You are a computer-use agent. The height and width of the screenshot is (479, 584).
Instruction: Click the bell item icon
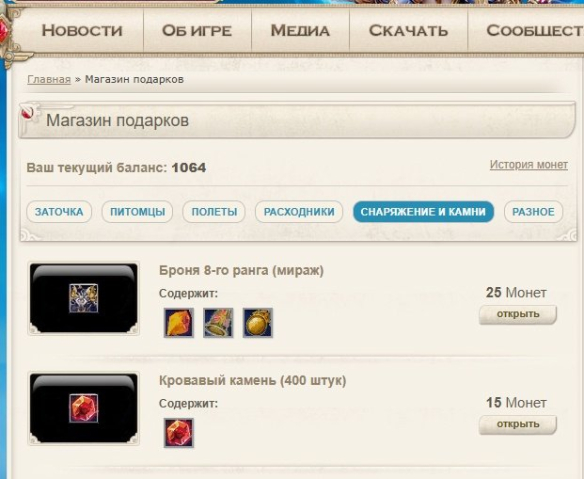click(218, 323)
